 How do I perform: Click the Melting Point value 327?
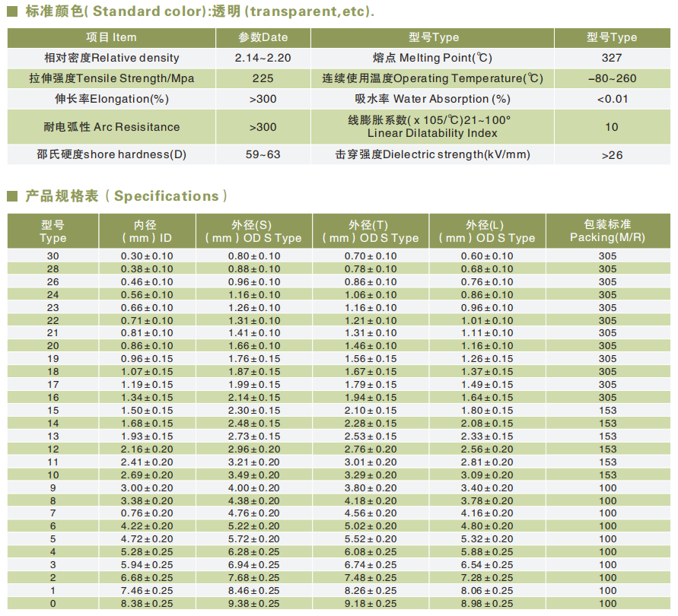[x=611, y=58]
